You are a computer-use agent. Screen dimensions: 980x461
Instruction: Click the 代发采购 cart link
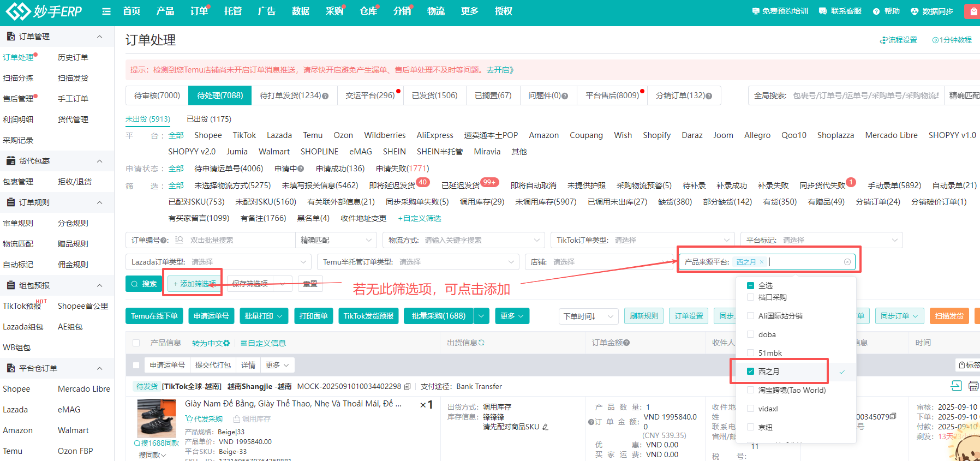click(x=204, y=419)
